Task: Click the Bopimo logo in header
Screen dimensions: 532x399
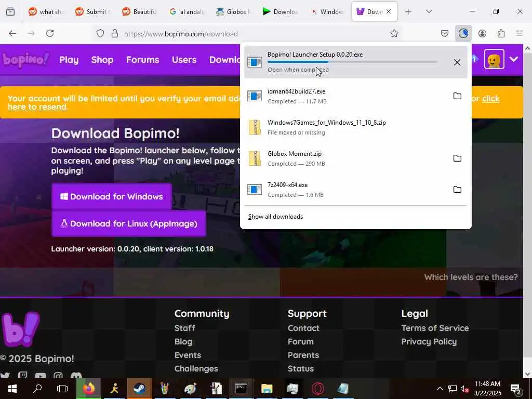Action: [x=26, y=60]
